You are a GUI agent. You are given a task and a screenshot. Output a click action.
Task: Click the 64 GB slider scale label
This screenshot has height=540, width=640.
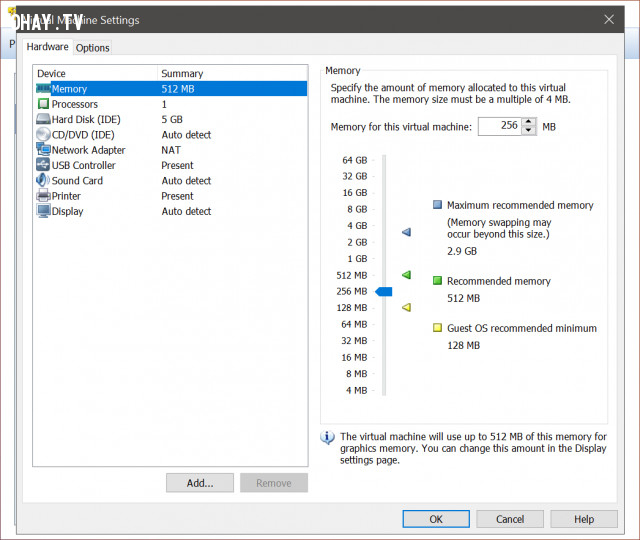tap(355, 160)
